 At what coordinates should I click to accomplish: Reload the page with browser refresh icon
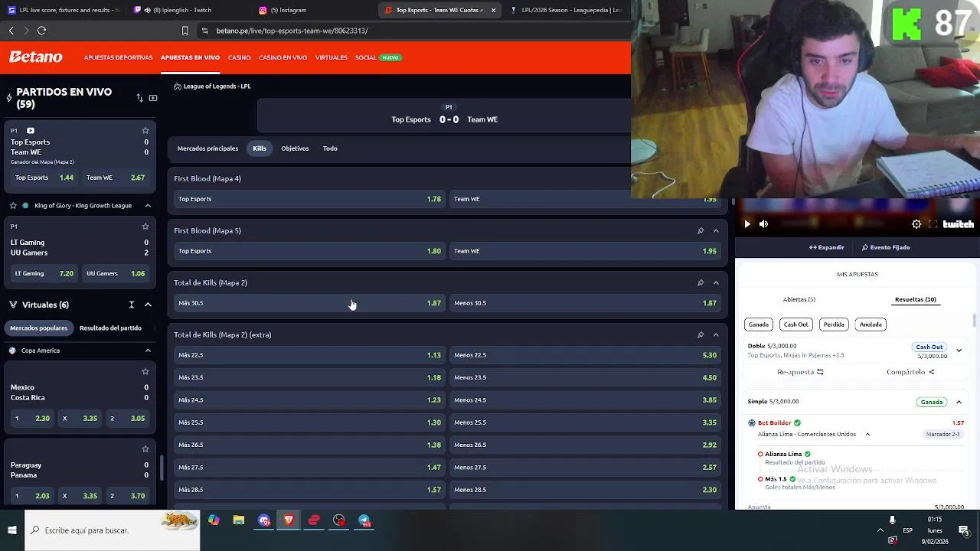[x=42, y=31]
